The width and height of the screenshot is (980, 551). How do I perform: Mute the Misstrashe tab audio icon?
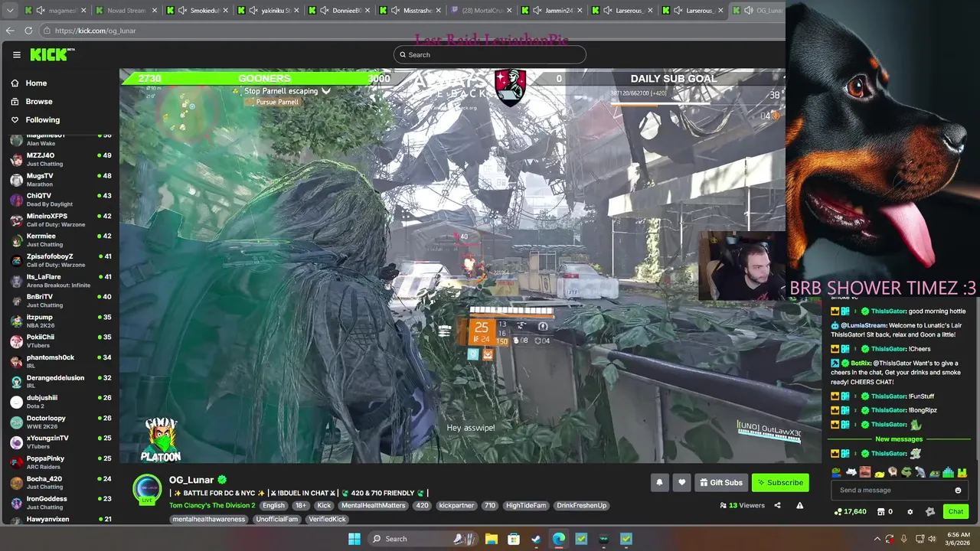click(x=395, y=10)
